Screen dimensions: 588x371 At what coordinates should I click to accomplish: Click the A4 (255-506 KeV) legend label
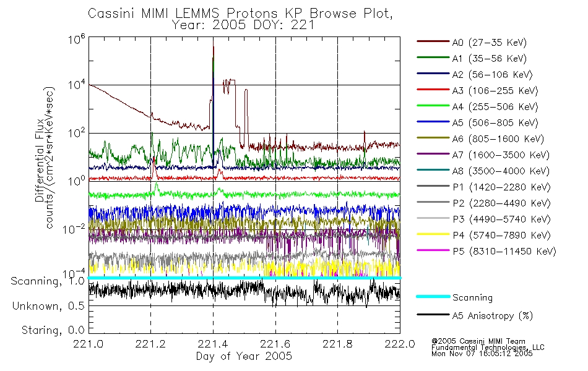[x=495, y=107]
